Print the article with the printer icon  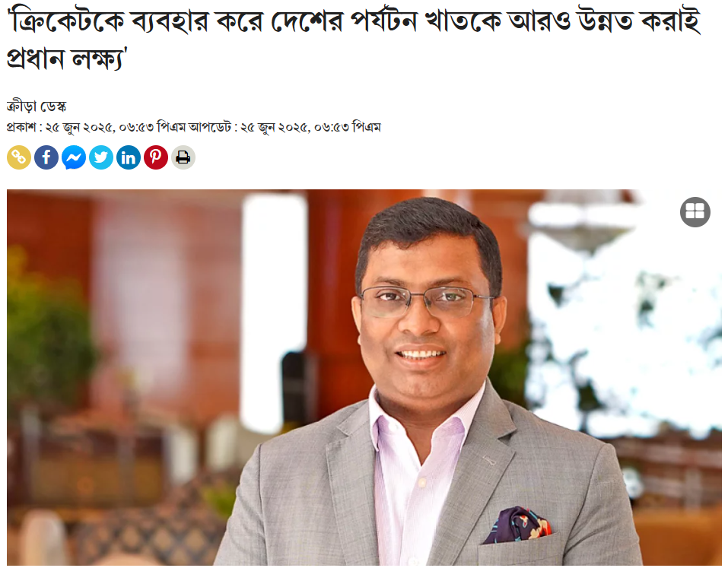[183, 157]
